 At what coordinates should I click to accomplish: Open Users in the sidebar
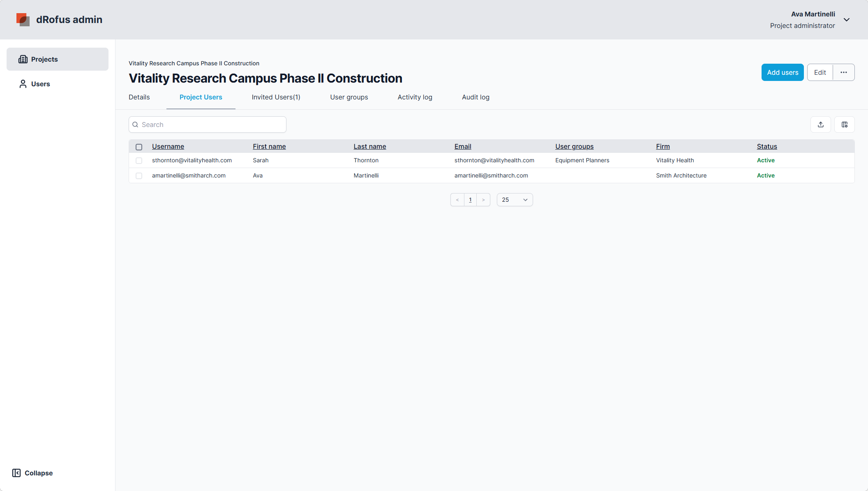58,84
